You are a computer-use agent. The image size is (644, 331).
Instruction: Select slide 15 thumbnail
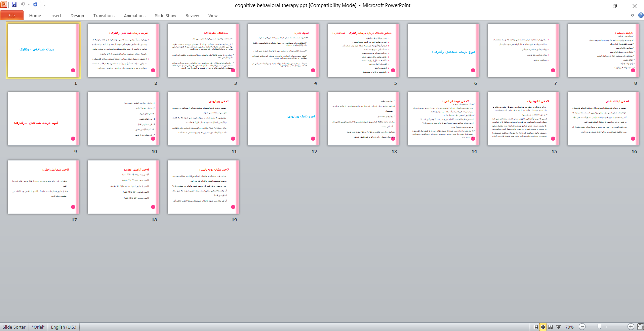523,119
